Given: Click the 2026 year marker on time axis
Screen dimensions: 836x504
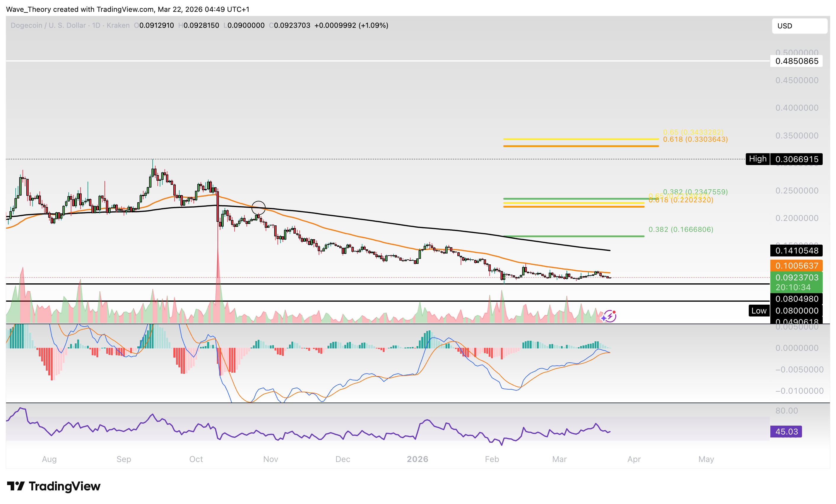Looking at the screenshot, I should click(417, 459).
